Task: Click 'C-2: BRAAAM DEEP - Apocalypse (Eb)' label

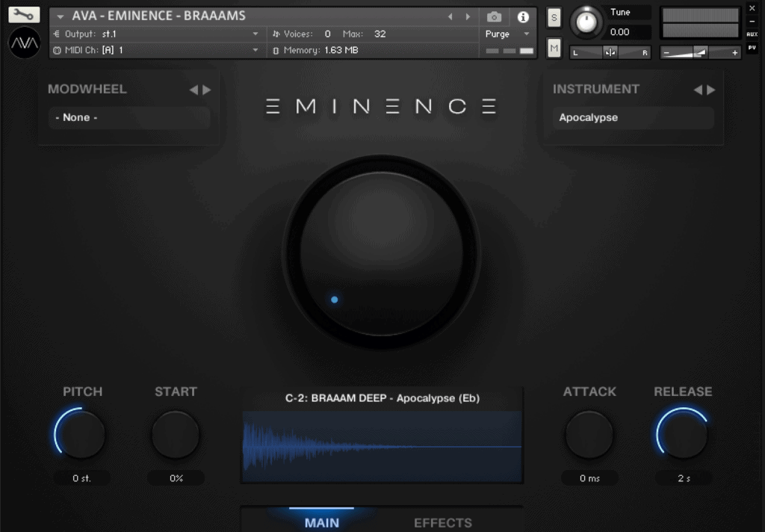Action: point(382,398)
